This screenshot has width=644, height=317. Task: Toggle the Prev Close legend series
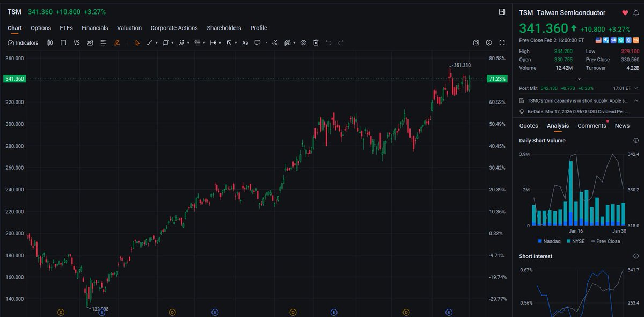605,241
